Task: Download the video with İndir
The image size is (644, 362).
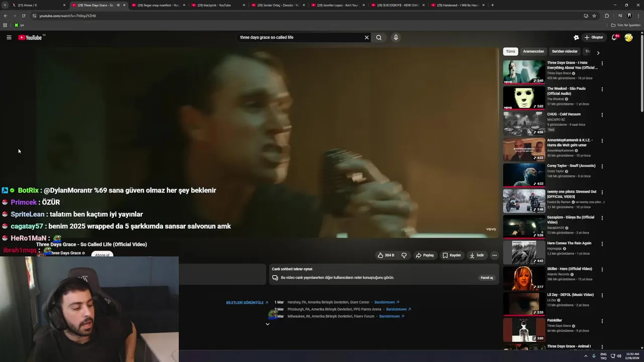Action: [477, 255]
